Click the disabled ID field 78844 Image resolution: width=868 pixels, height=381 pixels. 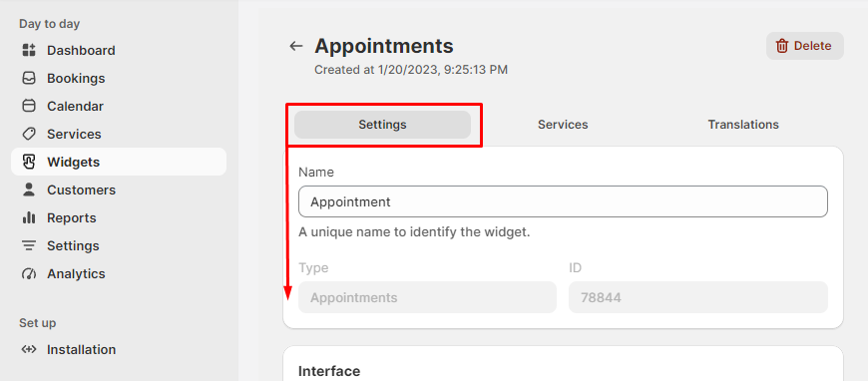(x=698, y=297)
